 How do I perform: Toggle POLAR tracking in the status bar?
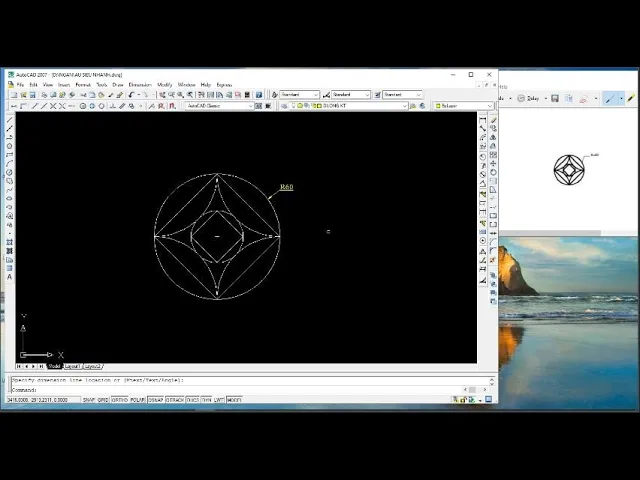coord(137,400)
